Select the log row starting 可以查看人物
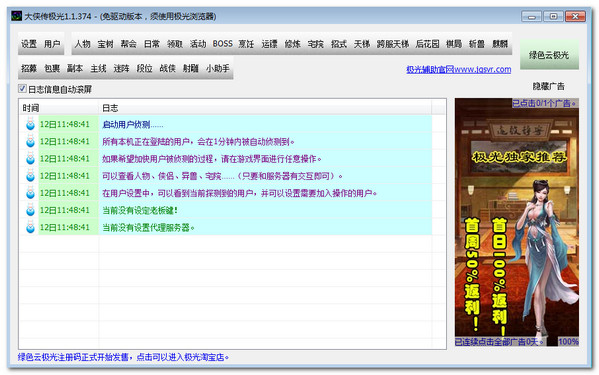599x375 pixels. point(225,176)
